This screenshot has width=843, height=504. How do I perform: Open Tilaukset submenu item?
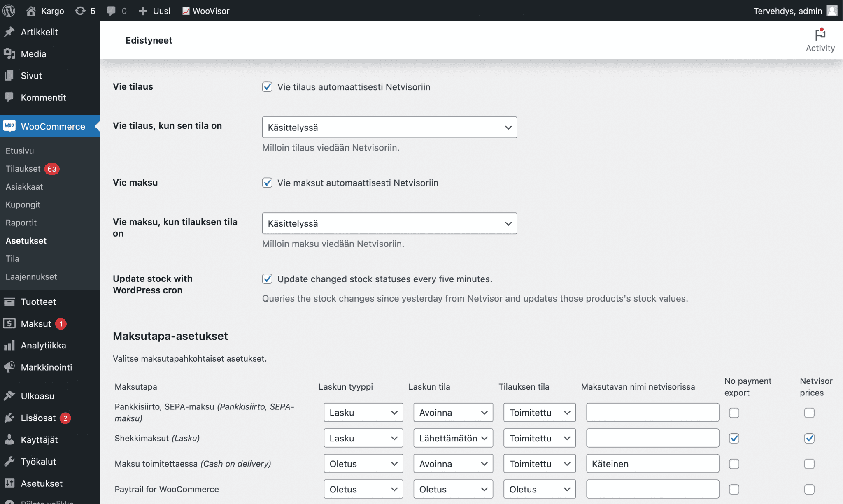click(23, 169)
